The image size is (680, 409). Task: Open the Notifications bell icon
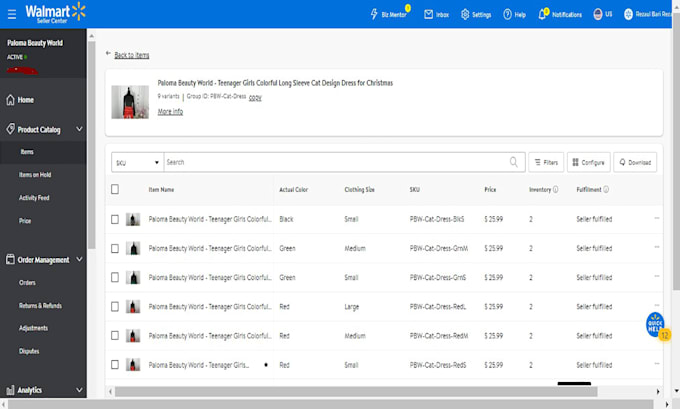pyautogui.click(x=542, y=14)
